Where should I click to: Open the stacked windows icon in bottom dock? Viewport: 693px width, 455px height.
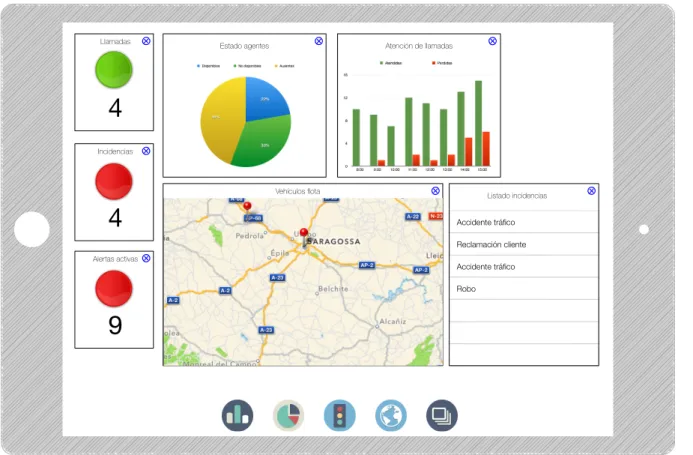coord(442,415)
